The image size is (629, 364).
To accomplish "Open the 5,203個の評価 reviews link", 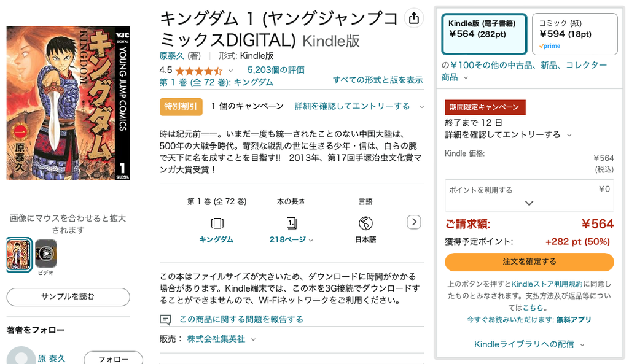I will coord(276,70).
